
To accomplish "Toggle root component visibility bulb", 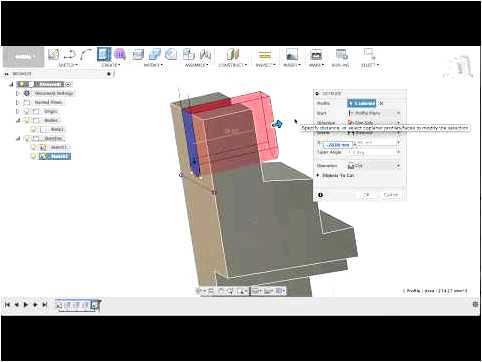I will pyautogui.click(x=21, y=84).
